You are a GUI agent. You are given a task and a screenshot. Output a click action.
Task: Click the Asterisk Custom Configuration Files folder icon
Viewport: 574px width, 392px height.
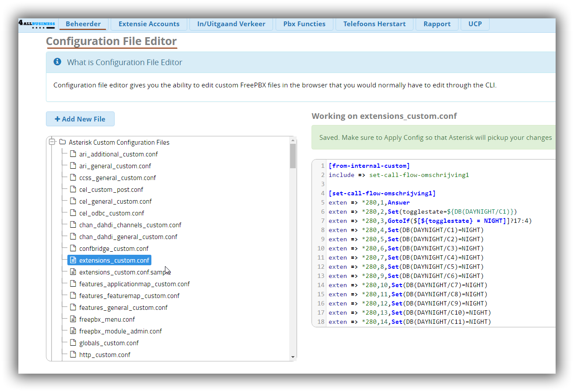click(x=63, y=142)
